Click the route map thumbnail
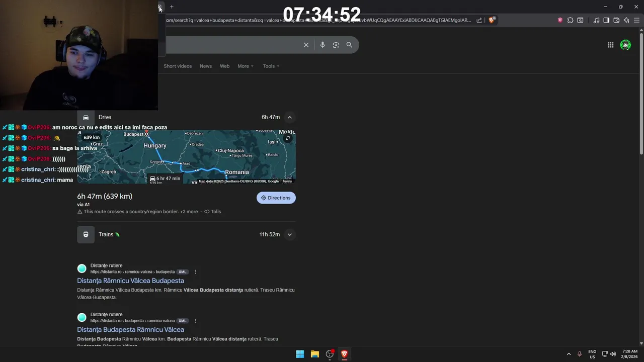Image resolution: width=644 pixels, height=362 pixels. coord(186,157)
